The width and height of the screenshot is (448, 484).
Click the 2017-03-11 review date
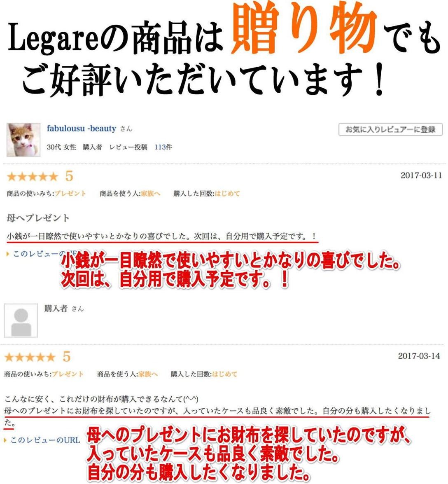click(x=421, y=175)
